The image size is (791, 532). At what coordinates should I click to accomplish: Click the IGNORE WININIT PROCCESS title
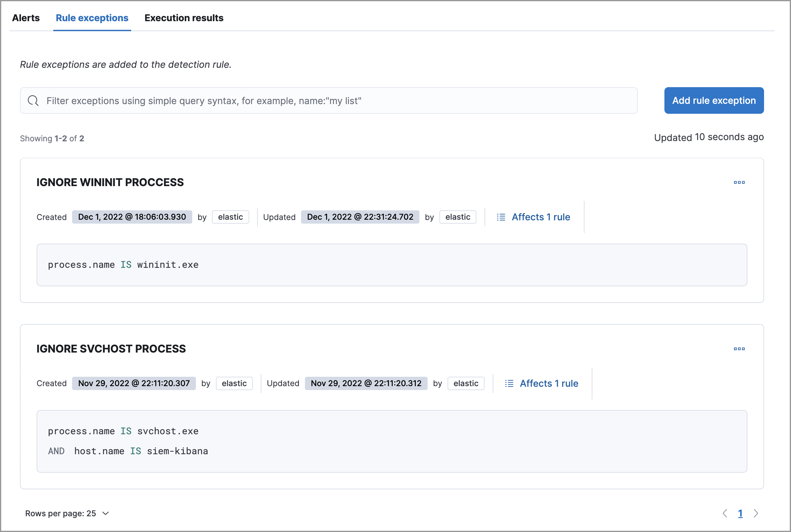pos(110,182)
